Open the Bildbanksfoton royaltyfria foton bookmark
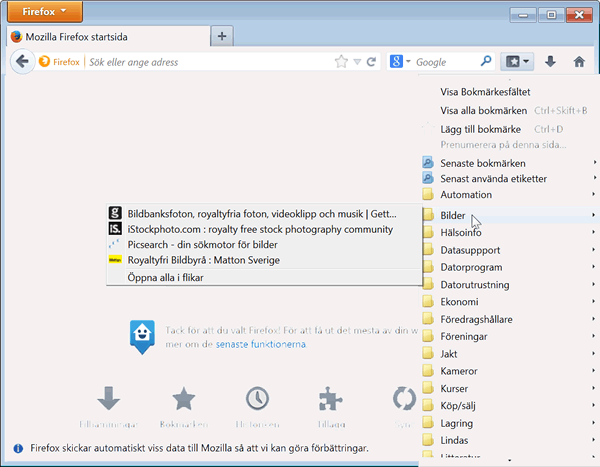 pos(264,214)
